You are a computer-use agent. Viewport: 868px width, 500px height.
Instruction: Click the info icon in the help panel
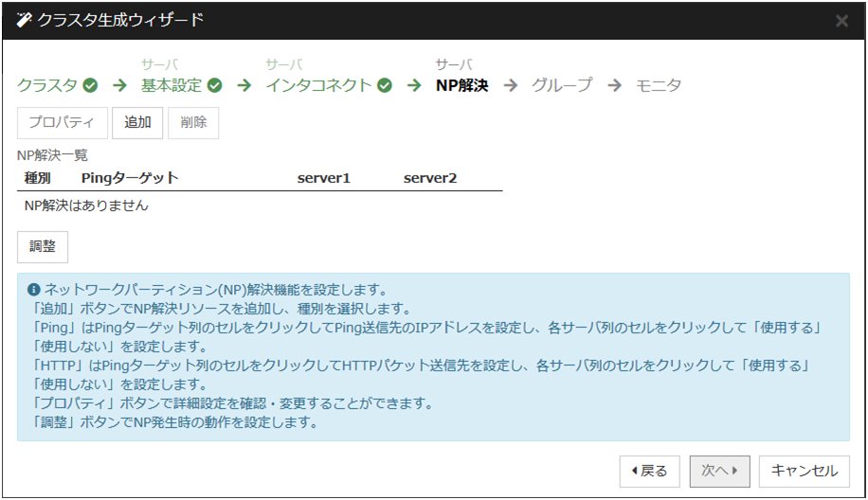(33, 290)
